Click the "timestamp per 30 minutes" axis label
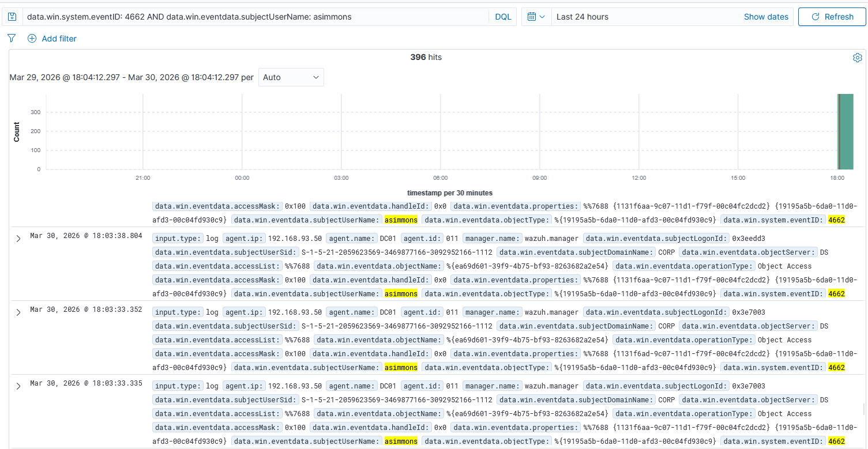Image resolution: width=868 pixels, height=449 pixels. point(450,193)
